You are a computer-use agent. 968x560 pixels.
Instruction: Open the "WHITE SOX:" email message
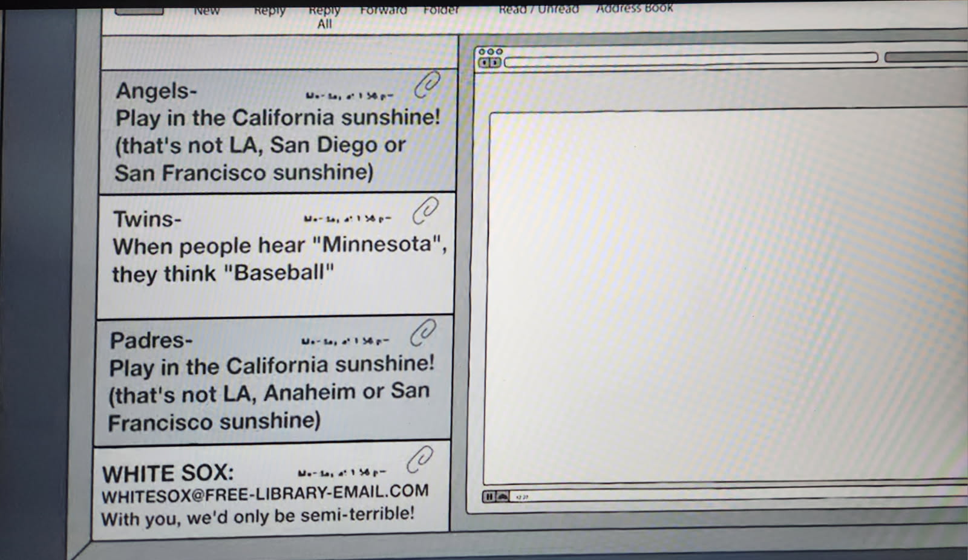pyautogui.click(x=271, y=491)
